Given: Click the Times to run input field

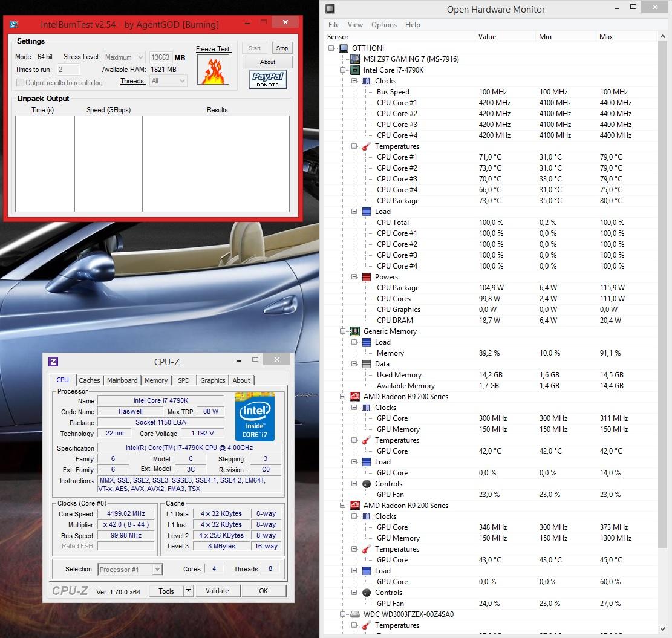Looking at the screenshot, I should point(68,70).
